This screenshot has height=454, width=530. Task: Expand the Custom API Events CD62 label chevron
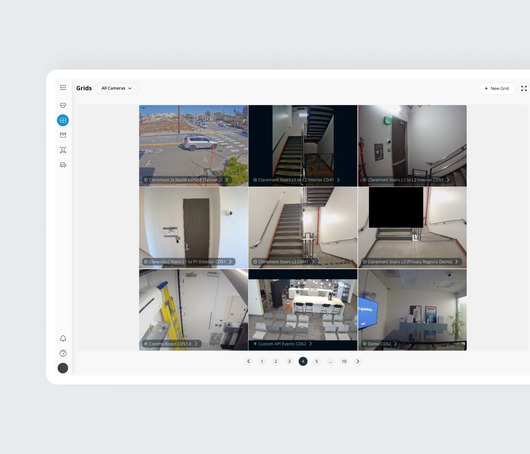coord(310,344)
